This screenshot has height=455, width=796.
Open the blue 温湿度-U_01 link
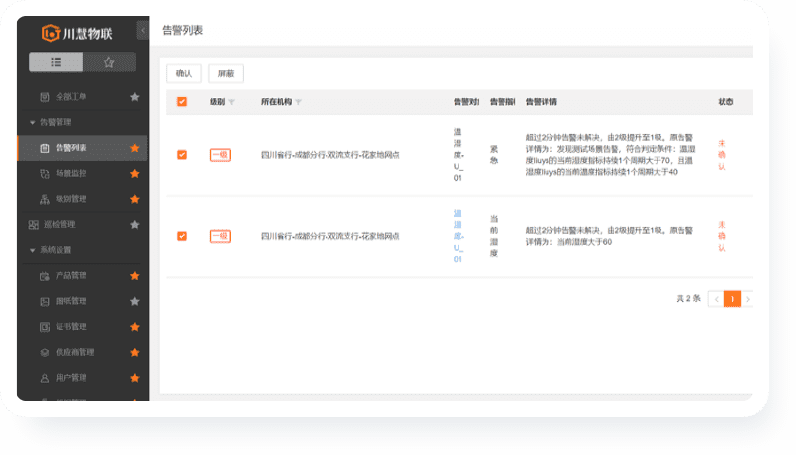pos(458,236)
